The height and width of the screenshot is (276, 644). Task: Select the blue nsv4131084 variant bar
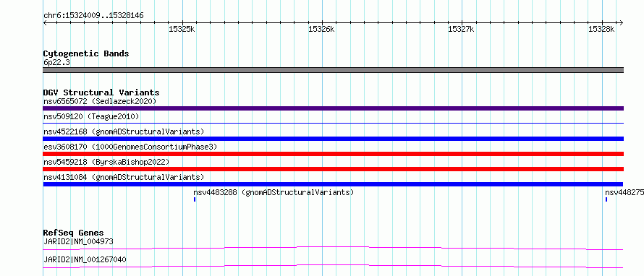(x=333, y=184)
